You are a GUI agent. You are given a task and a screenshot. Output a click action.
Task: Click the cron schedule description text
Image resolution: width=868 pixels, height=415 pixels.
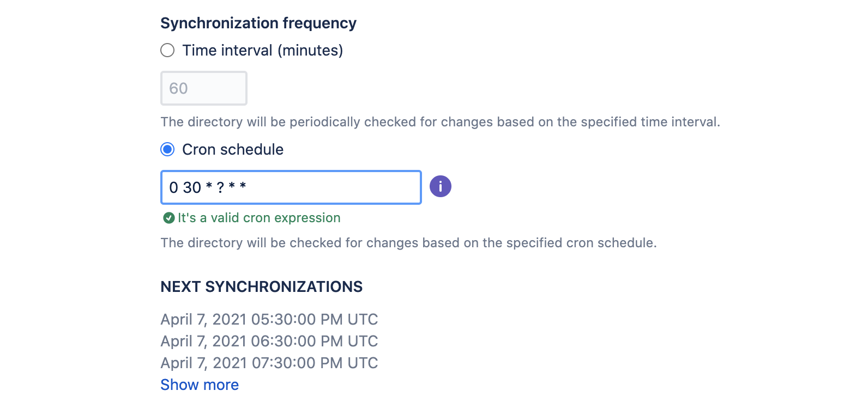408,243
